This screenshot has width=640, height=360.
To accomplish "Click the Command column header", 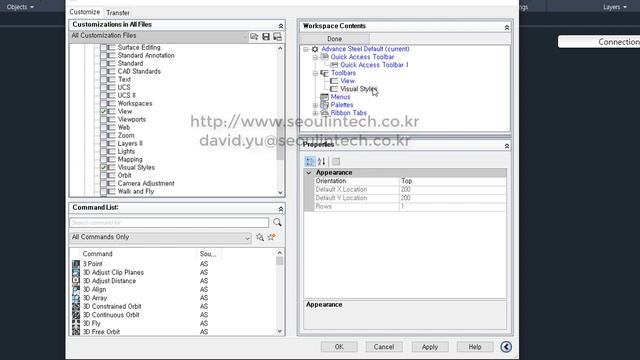I will (x=98, y=254).
